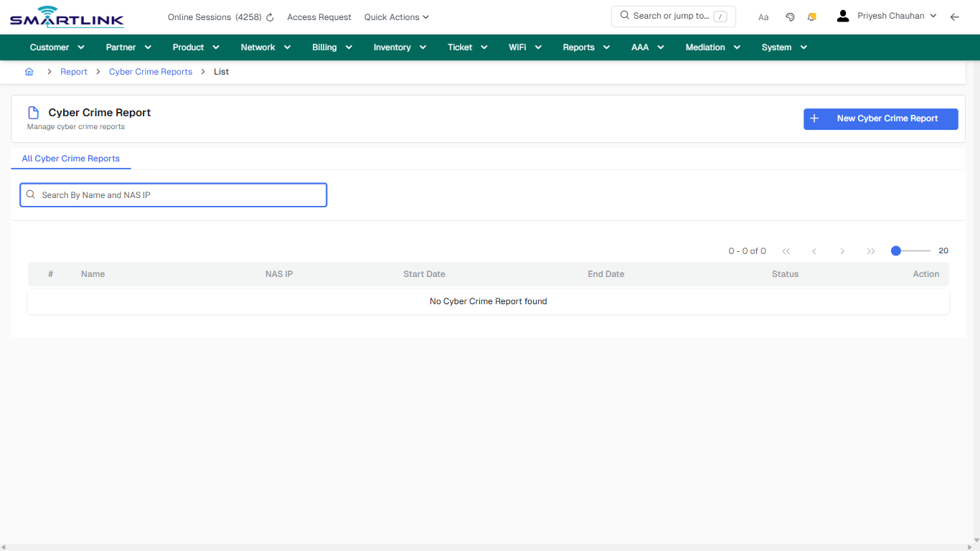Click the home icon in the breadcrumb
Screen dimensions: 980x551
[x=29, y=71]
